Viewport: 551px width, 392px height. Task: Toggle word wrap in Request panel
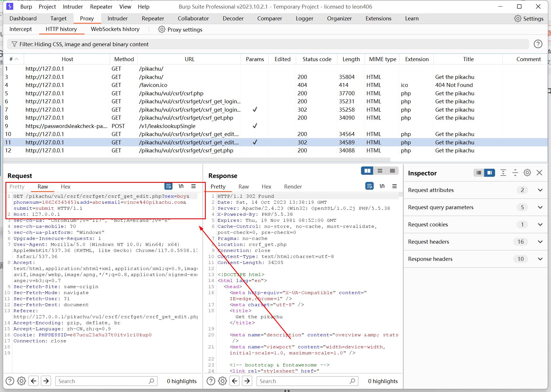click(x=168, y=186)
